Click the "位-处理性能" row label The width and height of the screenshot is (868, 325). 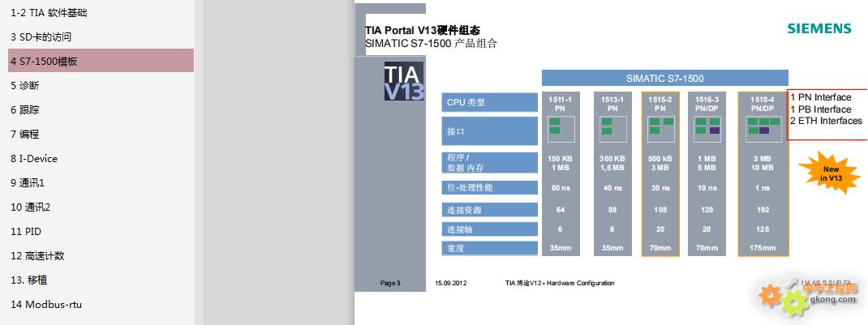click(x=489, y=187)
